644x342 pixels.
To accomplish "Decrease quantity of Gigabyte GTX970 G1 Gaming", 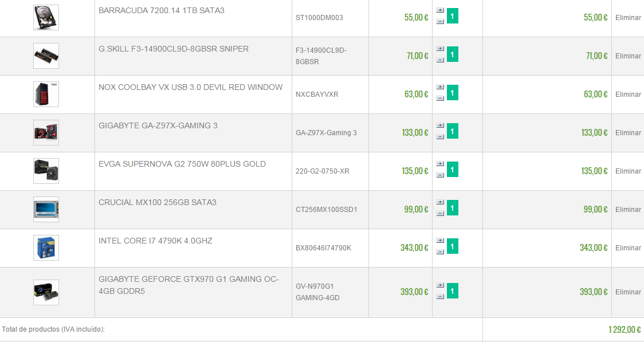I will pos(440,297).
